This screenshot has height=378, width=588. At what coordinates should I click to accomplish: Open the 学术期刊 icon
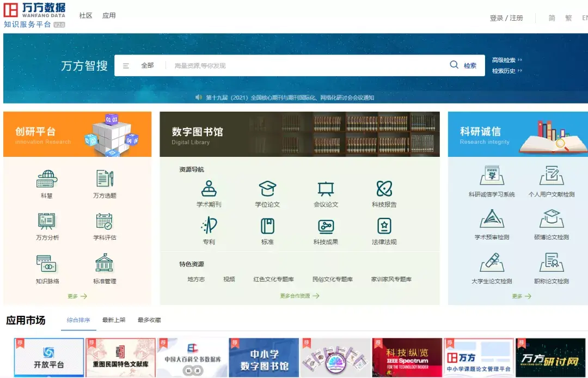pyautogui.click(x=209, y=188)
